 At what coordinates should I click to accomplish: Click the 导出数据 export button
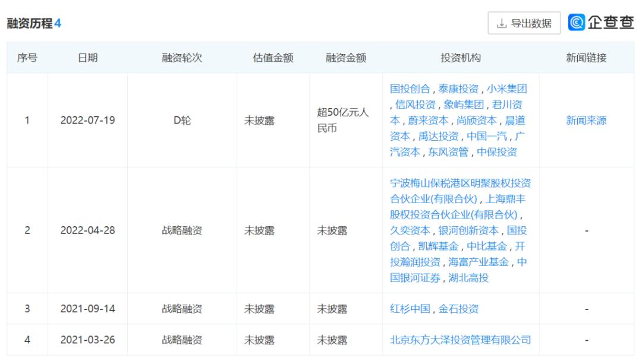[x=524, y=23]
